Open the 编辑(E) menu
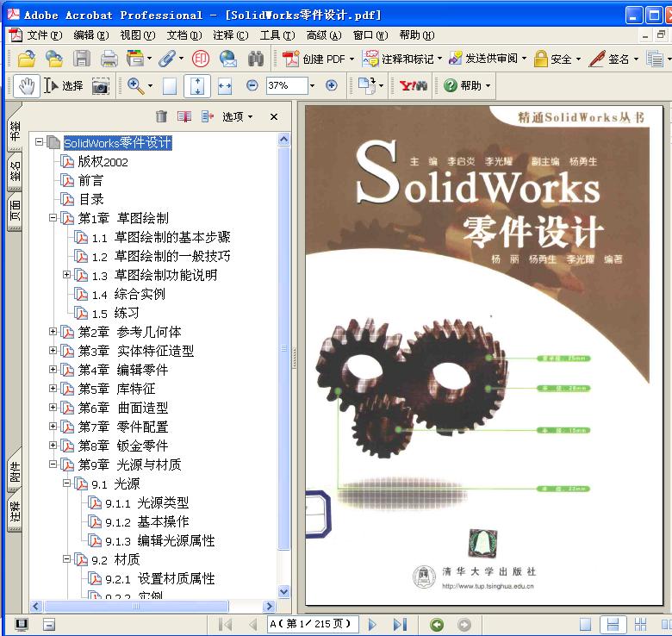The height and width of the screenshot is (636, 672). pos(90,35)
